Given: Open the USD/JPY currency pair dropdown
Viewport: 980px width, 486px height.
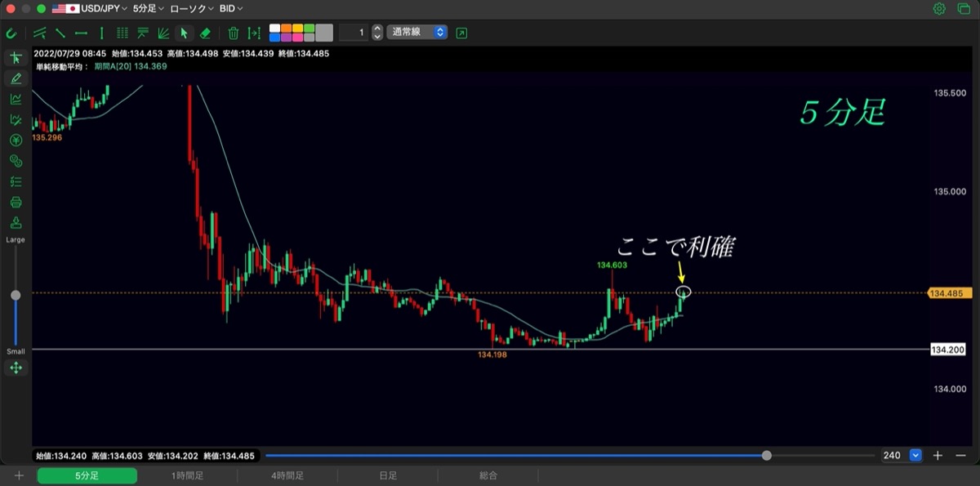Looking at the screenshot, I should (x=90, y=8).
